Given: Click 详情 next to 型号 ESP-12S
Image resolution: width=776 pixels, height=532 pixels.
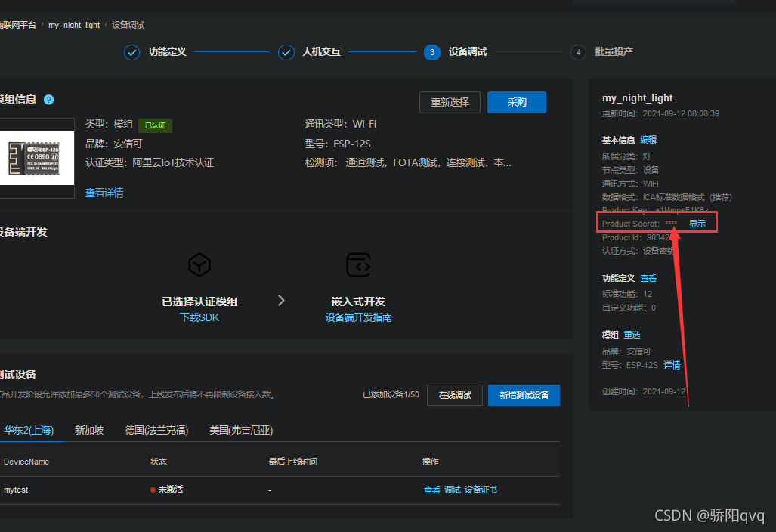Looking at the screenshot, I should pos(672,365).
